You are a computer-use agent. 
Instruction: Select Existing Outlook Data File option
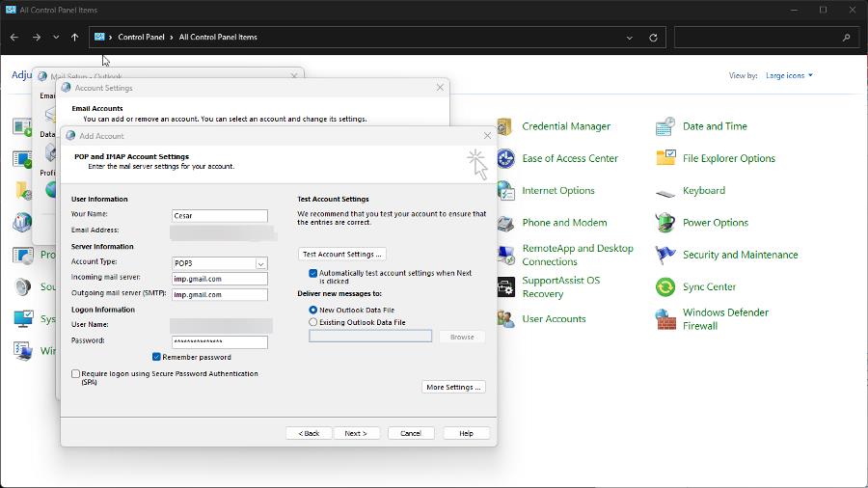pos(312,322)
